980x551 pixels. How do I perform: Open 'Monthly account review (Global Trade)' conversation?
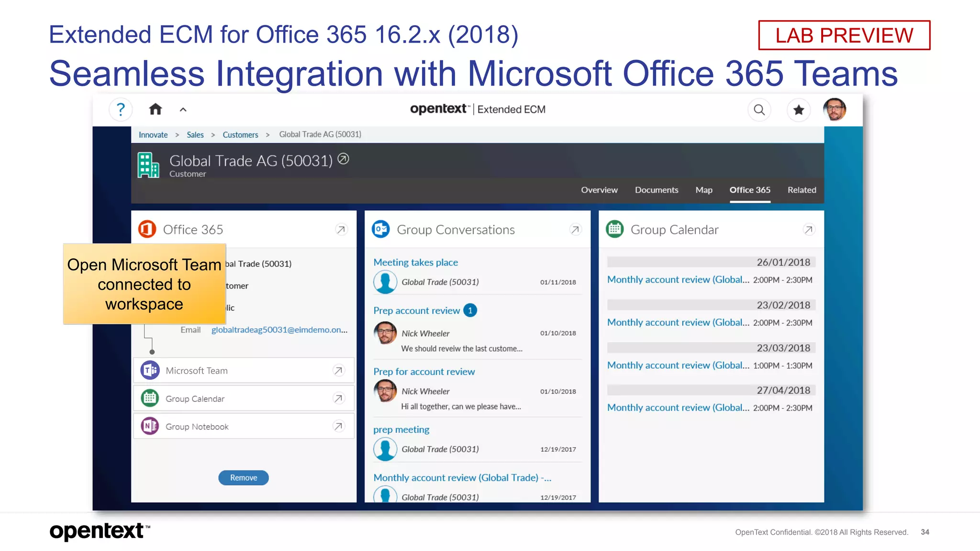462,478
